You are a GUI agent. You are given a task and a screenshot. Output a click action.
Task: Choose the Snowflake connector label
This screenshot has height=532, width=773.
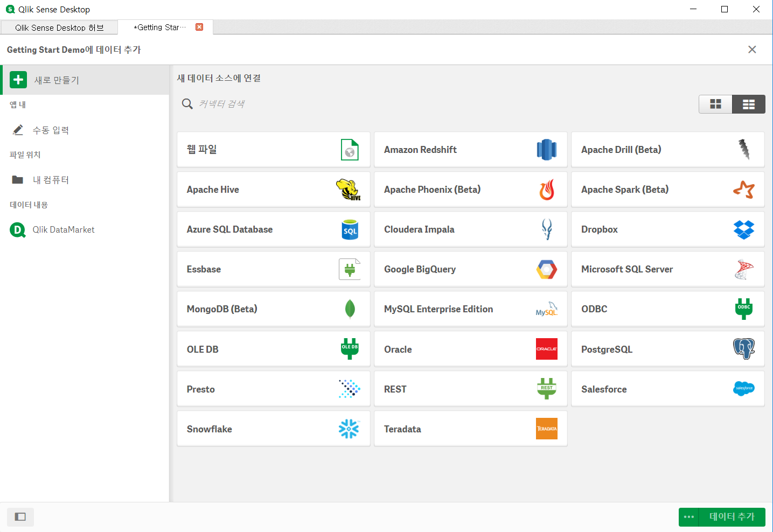[210, 429]
